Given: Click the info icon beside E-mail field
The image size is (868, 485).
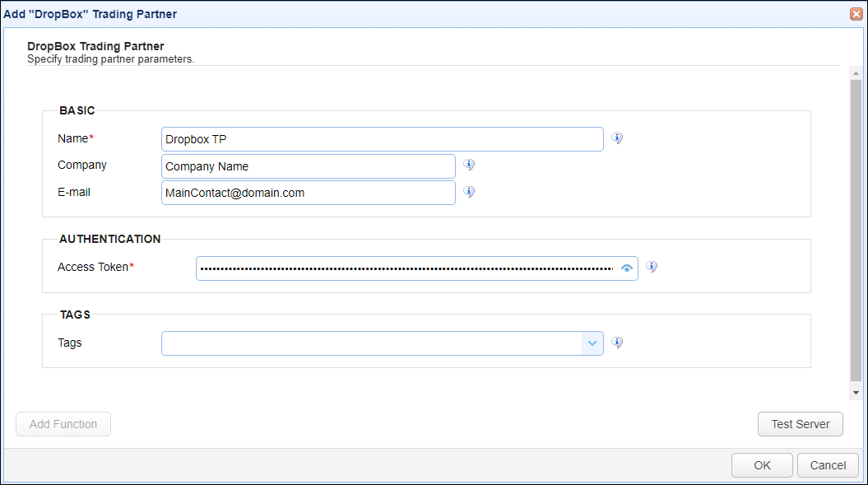Looking at the screenshot, I should [x=469, y=192].
